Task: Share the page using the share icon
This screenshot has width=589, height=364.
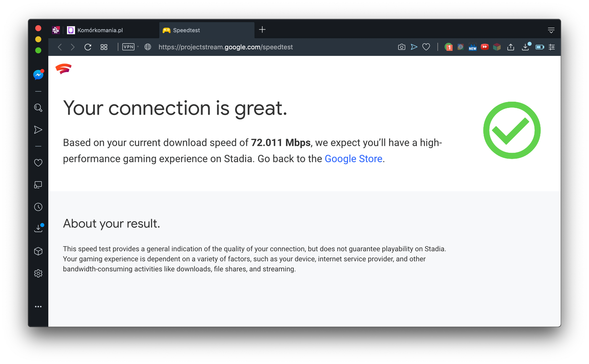Action: click(x=511, y=47)
